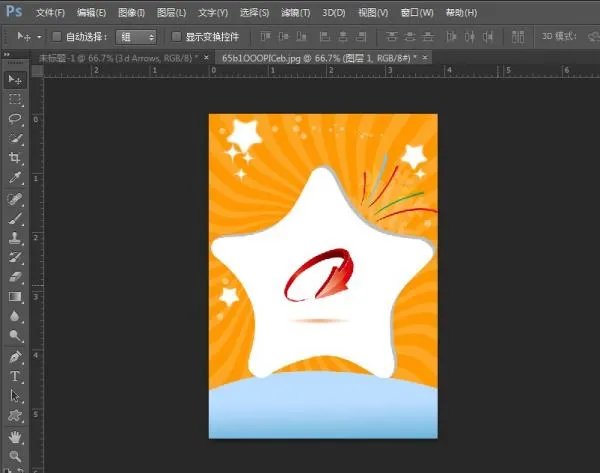Click align vertical centers icon
This screenshot has height=473, width=600.
[284, 37]
